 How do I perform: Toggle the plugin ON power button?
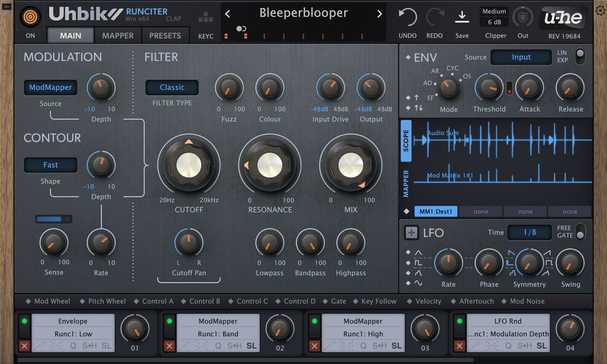click(31, 17)
